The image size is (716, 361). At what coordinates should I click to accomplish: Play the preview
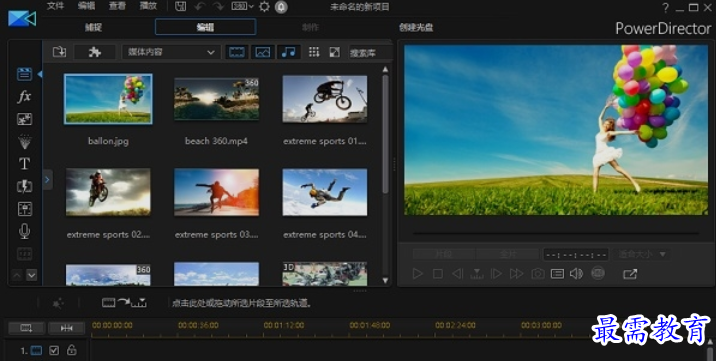pos(417,274)
